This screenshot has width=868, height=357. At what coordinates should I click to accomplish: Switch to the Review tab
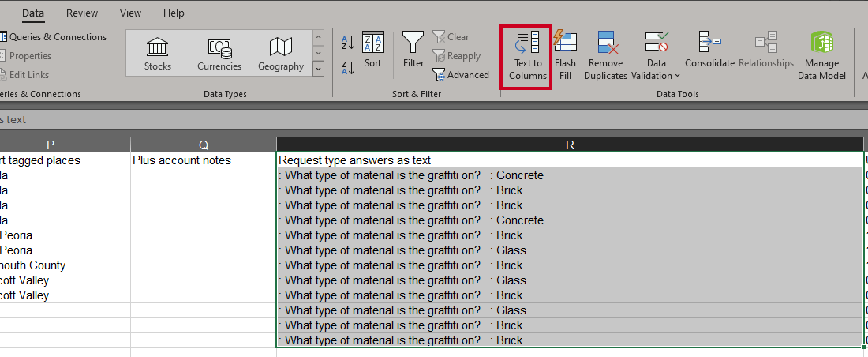[82, 13]
